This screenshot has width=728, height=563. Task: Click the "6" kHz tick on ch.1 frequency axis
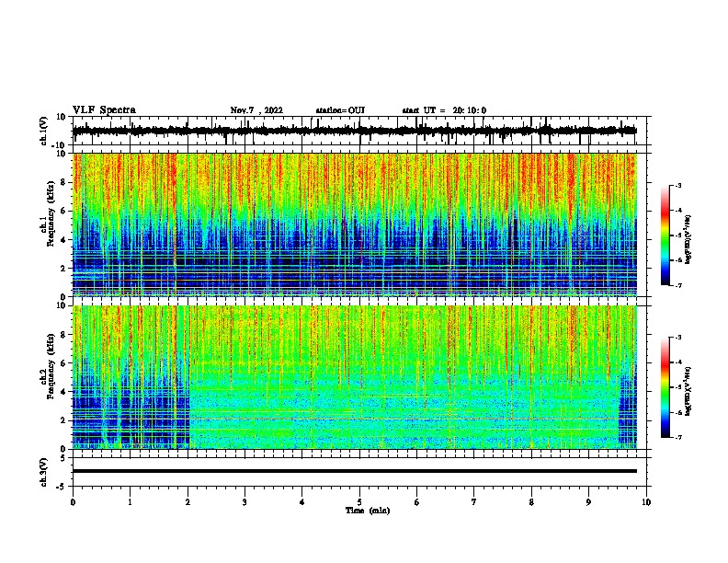pos(64,211)
